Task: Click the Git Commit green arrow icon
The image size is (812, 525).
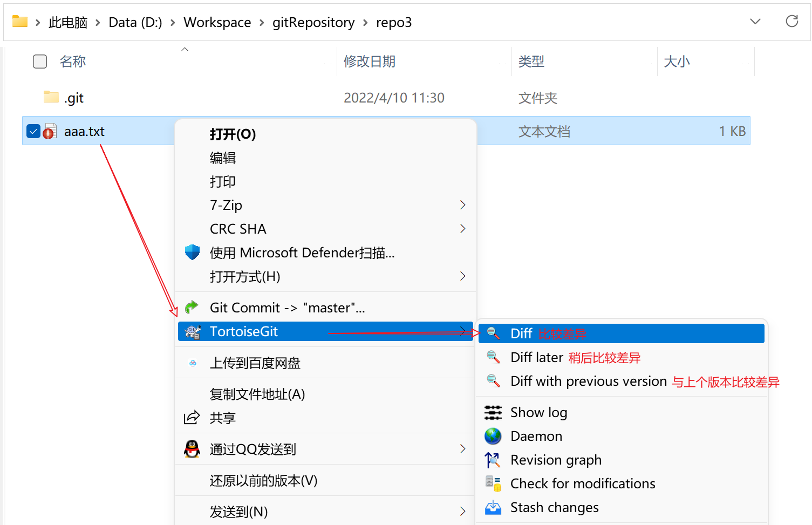Action: (x=192, y=308)
